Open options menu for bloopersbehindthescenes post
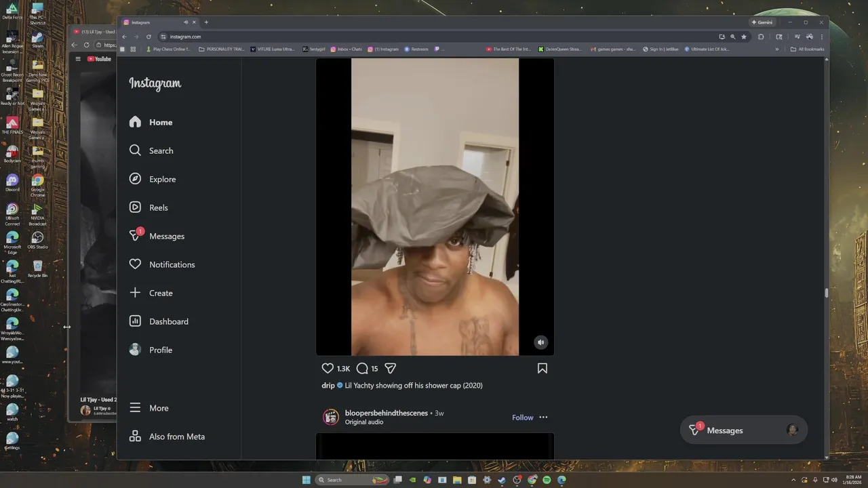Viewport: 868px width, 488px height. pos(543,418)
